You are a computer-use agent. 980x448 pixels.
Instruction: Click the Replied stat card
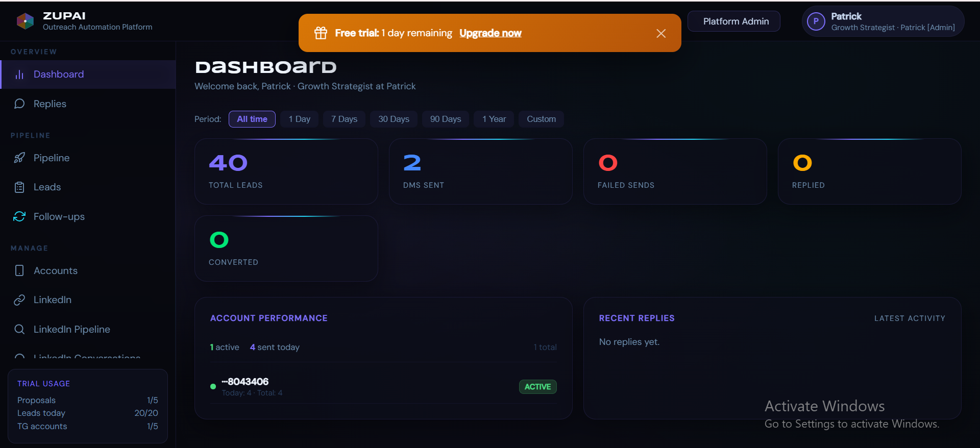(870, 171)
